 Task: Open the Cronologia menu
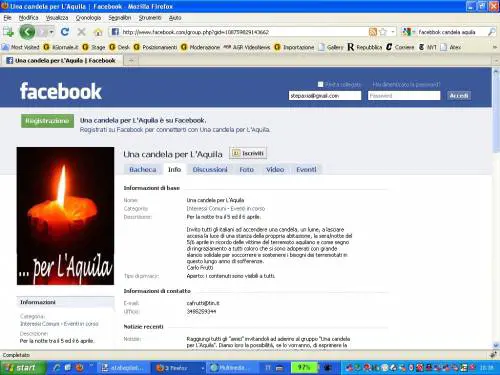(x=88, y=18)
